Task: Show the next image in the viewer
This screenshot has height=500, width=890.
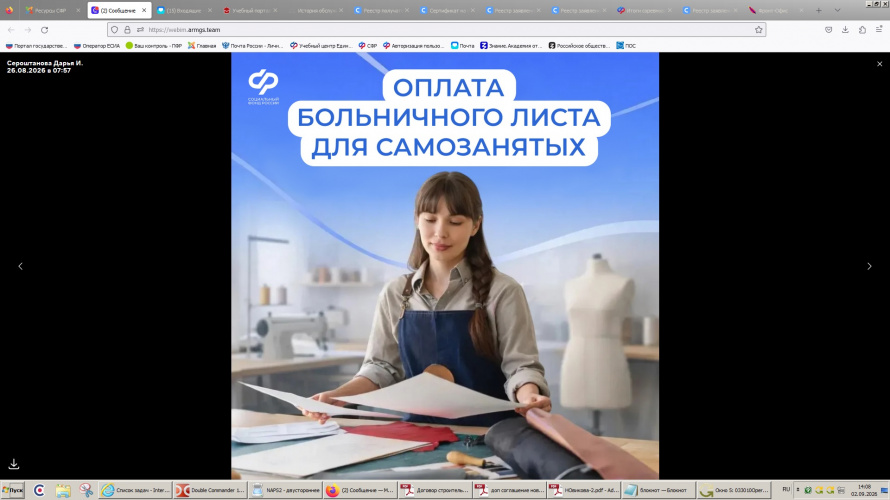Action: pos(869,266)
